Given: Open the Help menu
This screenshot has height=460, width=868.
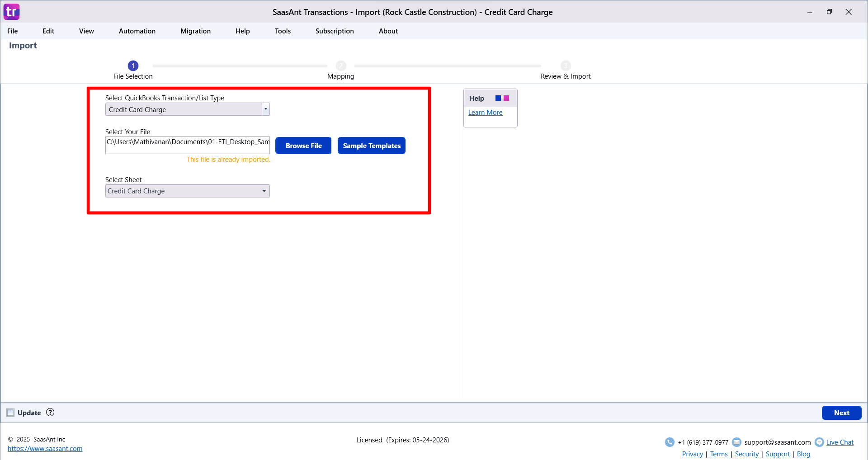Looking at the screenshot, I should click(x=243, y=31).
